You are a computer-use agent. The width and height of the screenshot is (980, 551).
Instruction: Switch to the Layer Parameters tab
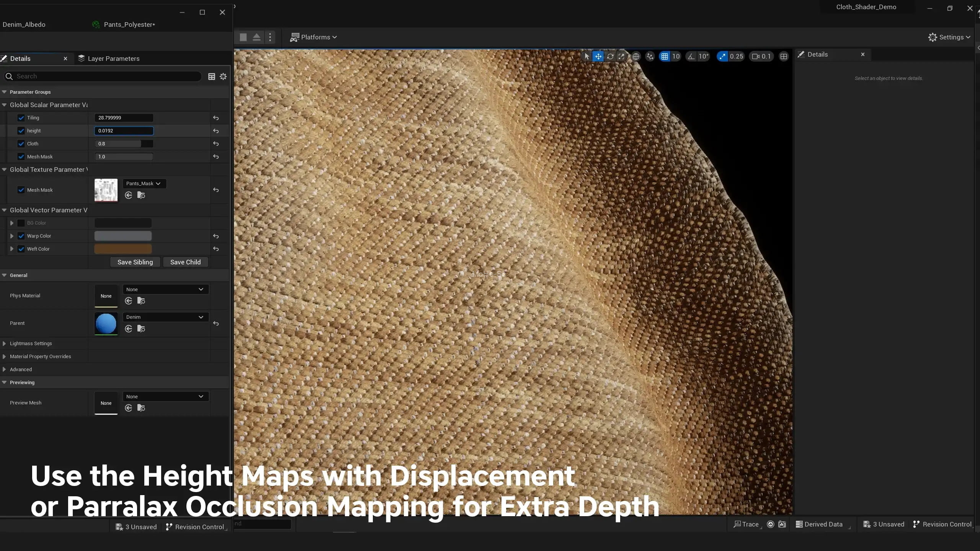click(x=113, y=58)
